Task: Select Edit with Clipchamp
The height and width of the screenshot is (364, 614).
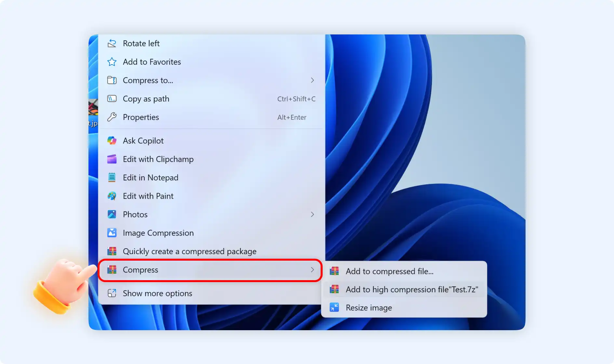Action: (211, 159)
